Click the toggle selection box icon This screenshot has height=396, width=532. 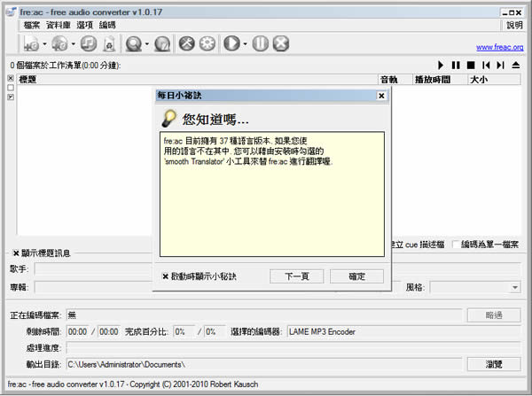[x=11, y=97]
